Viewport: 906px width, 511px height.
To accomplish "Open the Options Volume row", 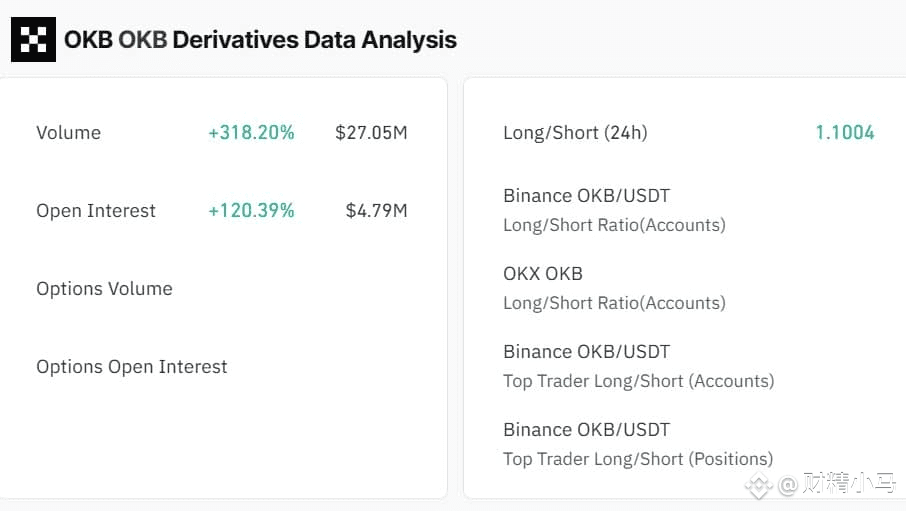I will click(x=104, y=289).
